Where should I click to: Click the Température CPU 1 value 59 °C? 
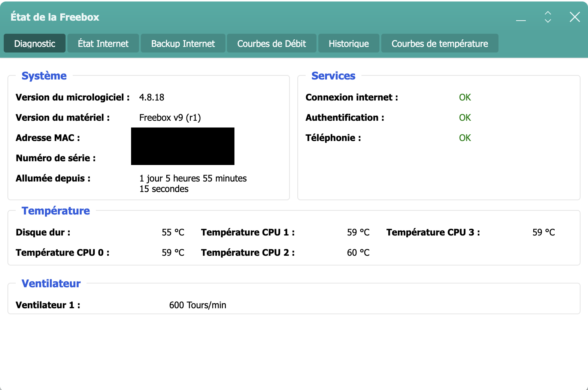pos(358,232)
